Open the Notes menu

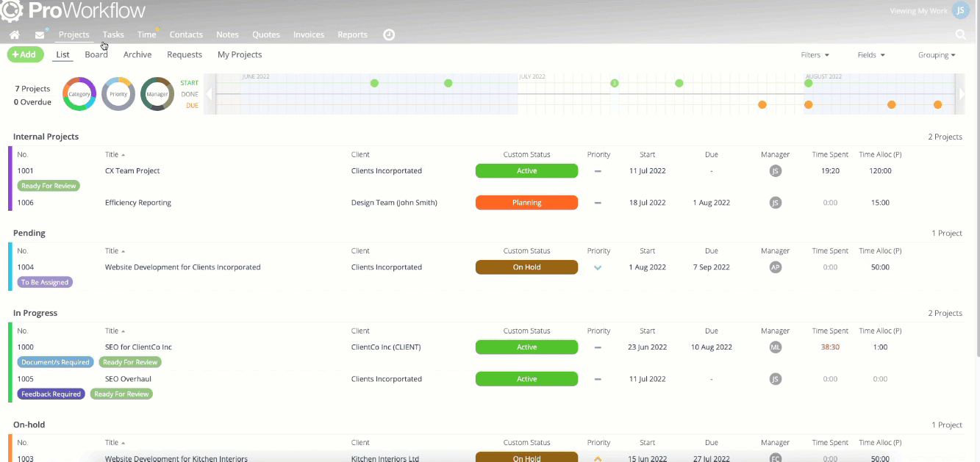click(x=227, y=35)
